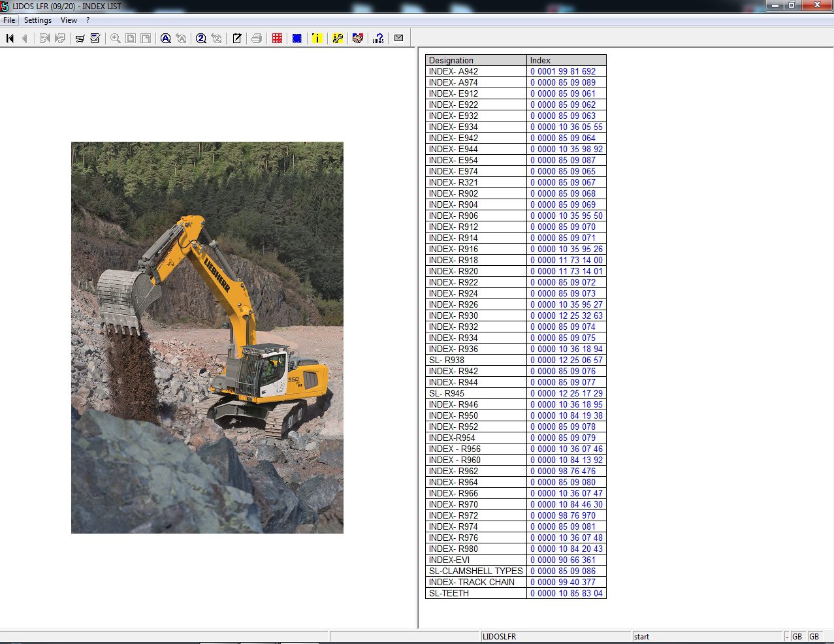Select the INDEX-EVI designation cell

tap(476, 560)
